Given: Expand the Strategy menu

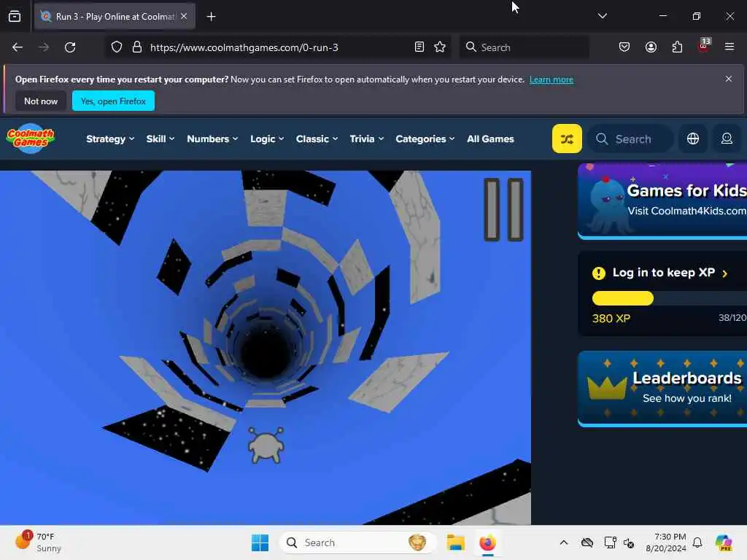Looking at the screenshot, I should point(110,139).
